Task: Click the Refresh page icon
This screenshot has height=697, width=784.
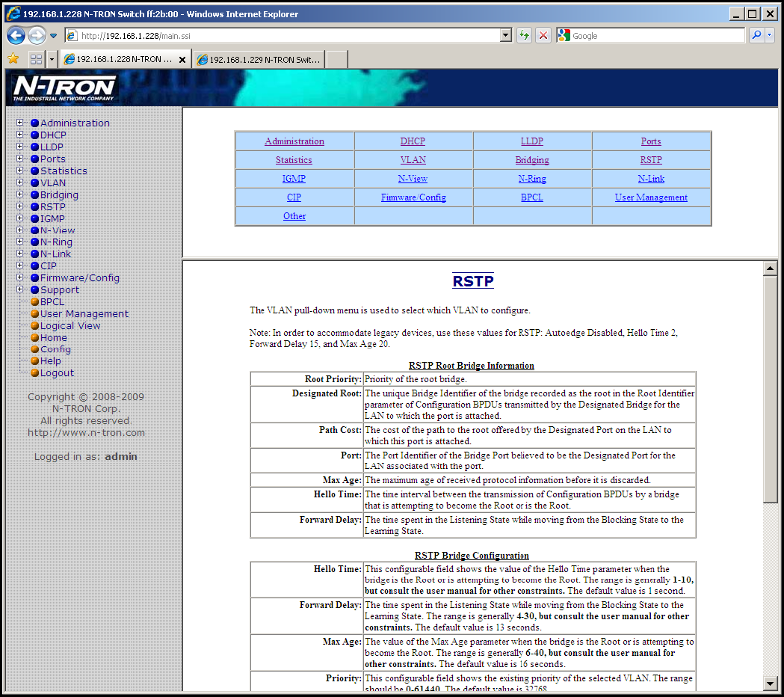Action: [x=524, y=36]
